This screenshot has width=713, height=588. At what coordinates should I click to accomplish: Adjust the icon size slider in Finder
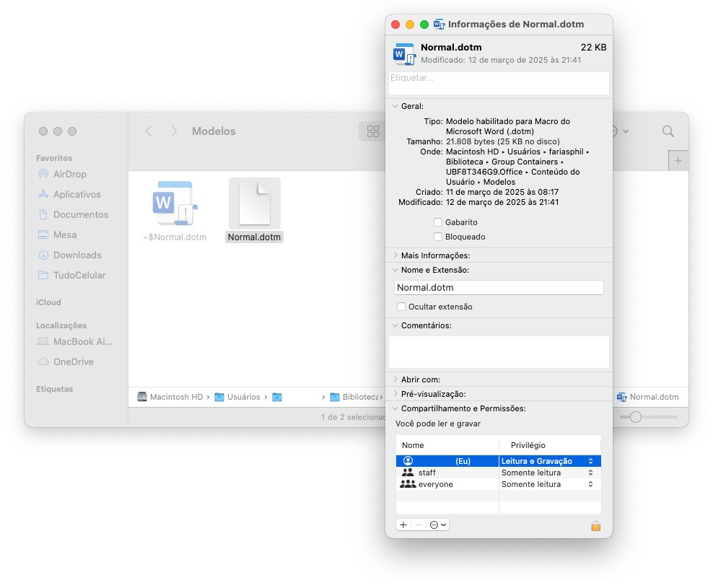[x=636, y=417]
